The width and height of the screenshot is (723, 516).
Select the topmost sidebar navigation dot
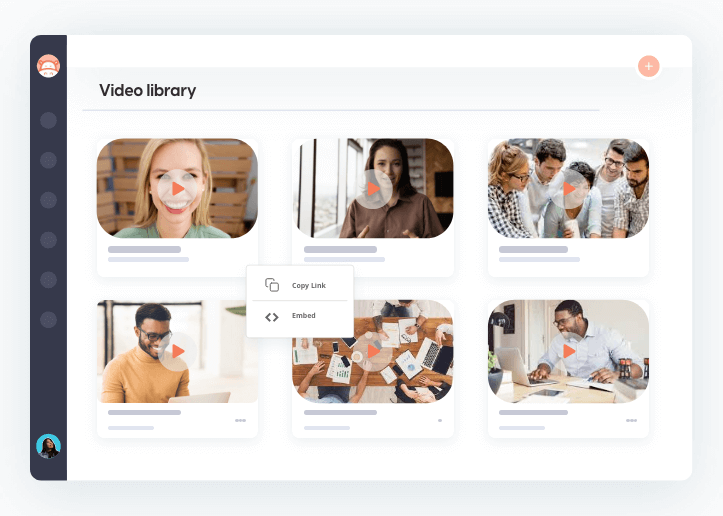tap(48, 120)
